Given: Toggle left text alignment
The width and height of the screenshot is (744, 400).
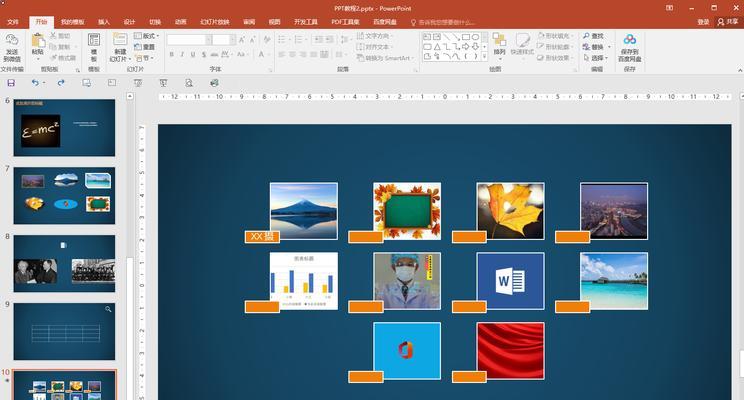Looking at the screenshot, I should coord(282,55).
